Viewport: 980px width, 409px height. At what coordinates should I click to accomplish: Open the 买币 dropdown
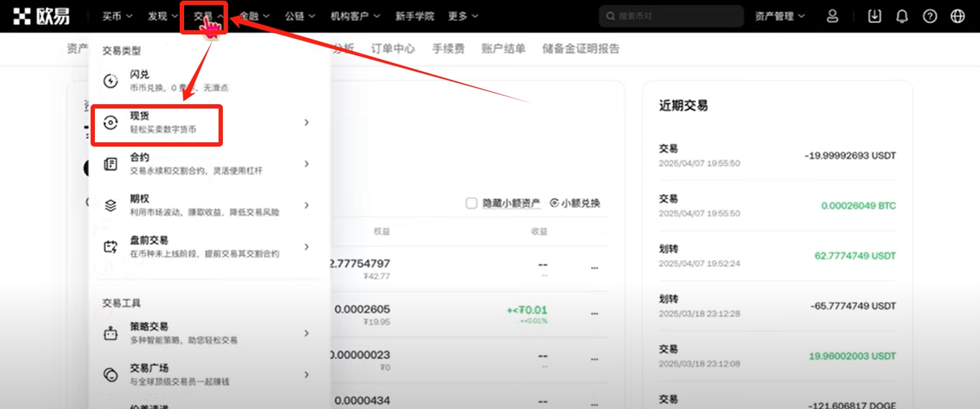click(x=116, y=16)
